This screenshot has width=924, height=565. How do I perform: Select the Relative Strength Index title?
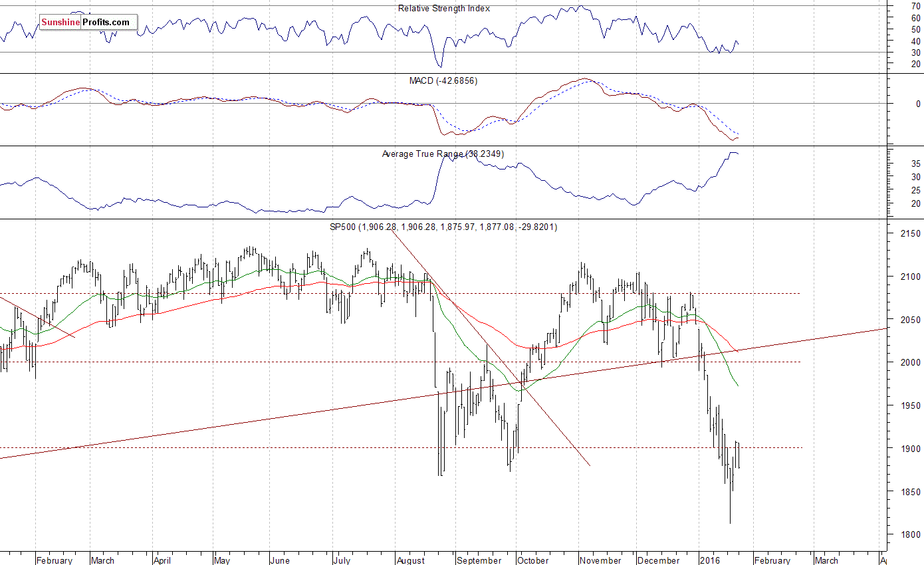(444, 8)
